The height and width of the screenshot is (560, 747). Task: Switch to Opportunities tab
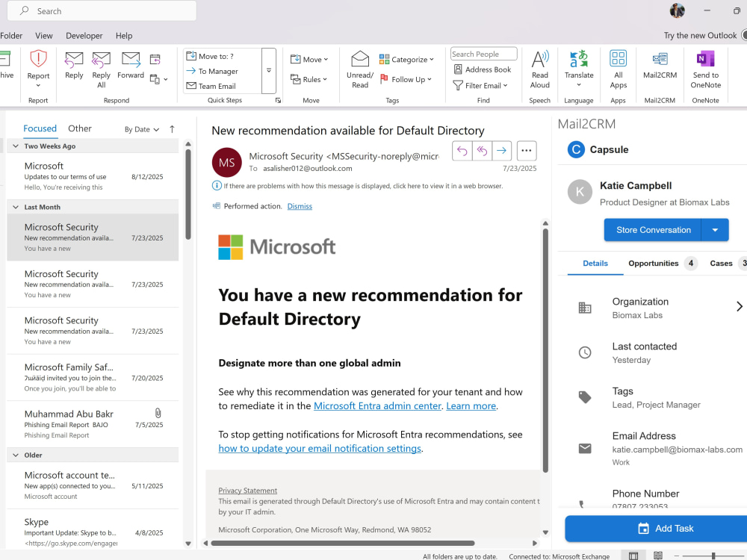[x=662, y=264]
